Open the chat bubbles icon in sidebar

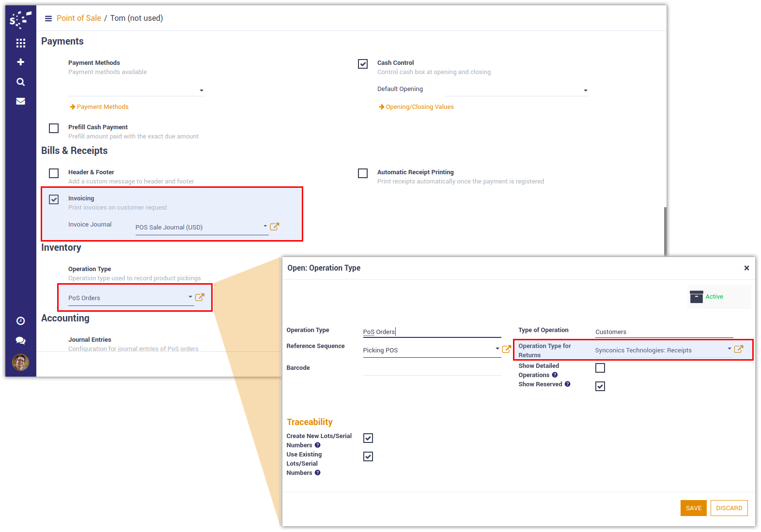[x=20, y=340]
